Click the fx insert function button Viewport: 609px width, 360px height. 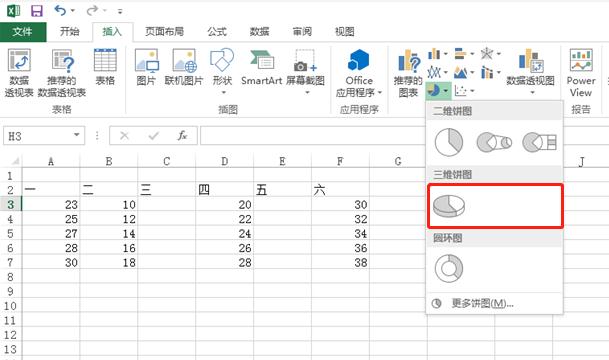[182, 136]
